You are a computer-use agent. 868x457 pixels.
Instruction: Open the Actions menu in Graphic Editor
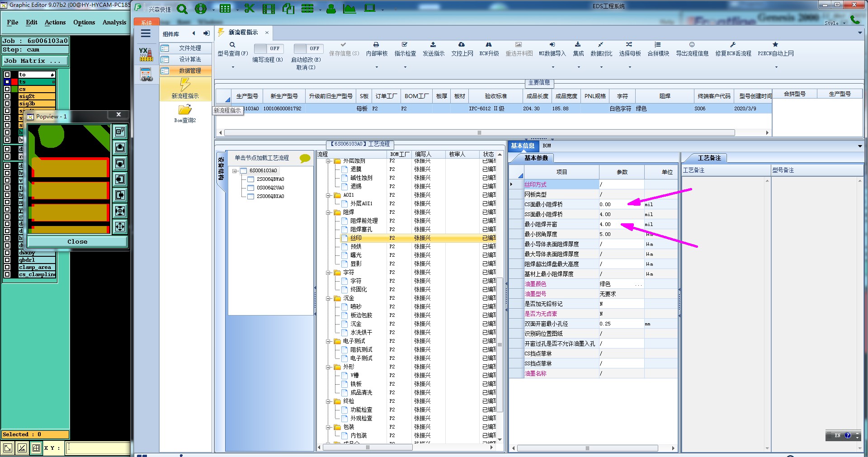point(55,22)
